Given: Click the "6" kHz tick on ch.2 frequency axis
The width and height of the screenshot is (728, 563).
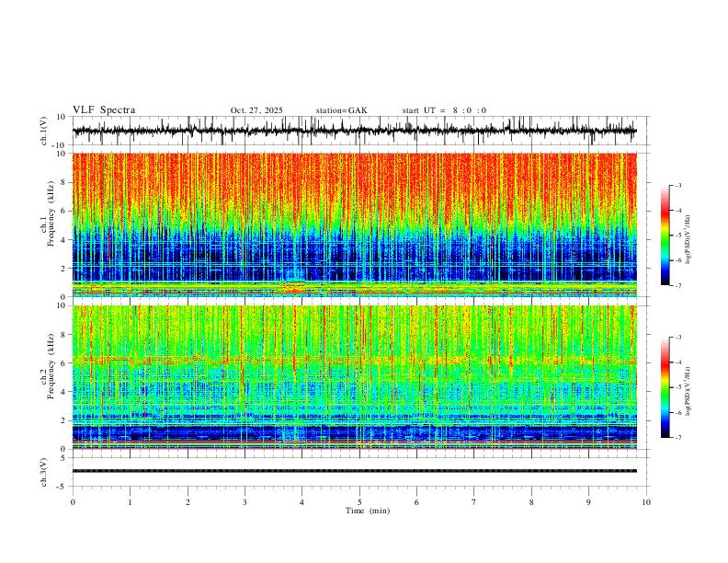Looking at the screenshot, I should [x=64, y=363].
